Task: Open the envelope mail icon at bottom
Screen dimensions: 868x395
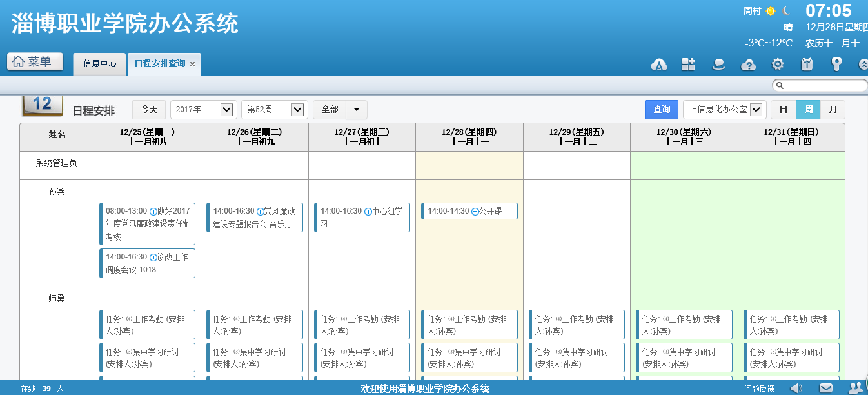Action: click(826, 388)
